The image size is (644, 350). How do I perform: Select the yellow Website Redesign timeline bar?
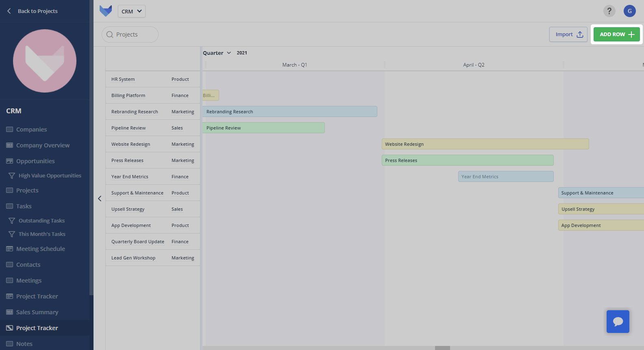click(x=485, y=144)
